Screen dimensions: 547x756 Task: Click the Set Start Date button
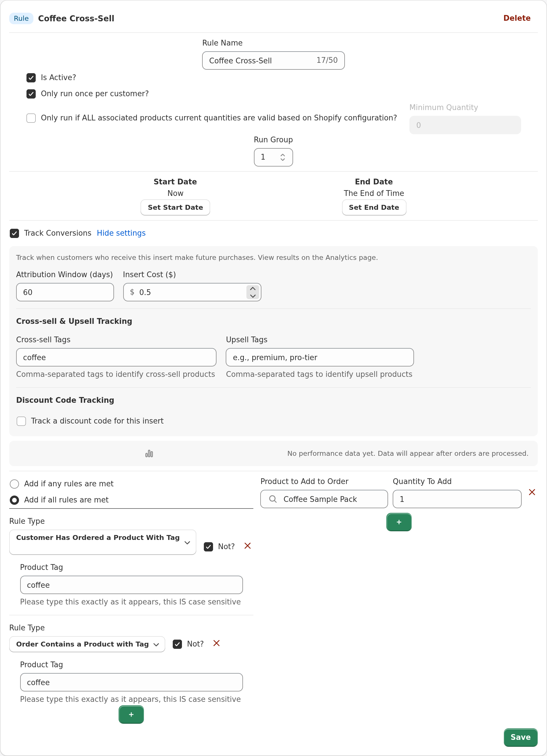[x=175, y=207]
